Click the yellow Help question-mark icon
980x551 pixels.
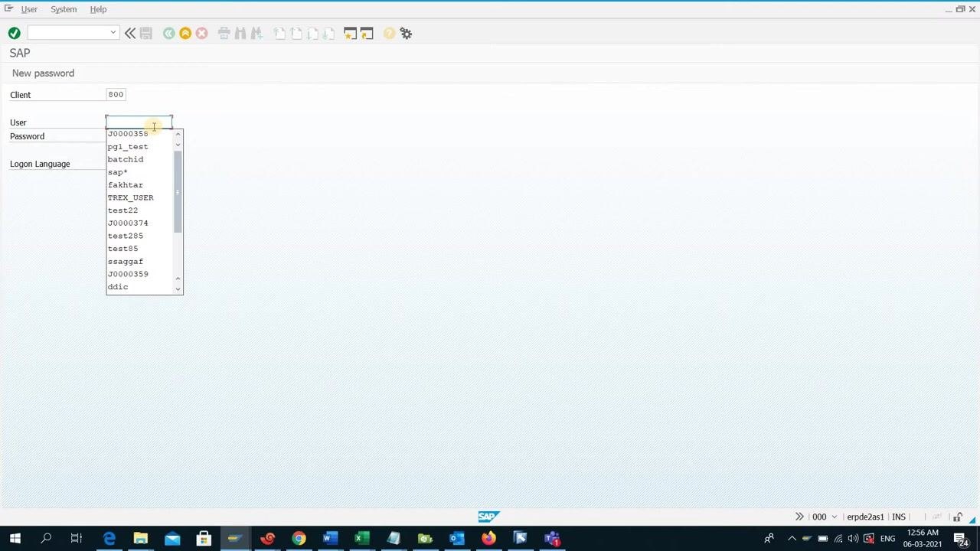tap(389, 33)
